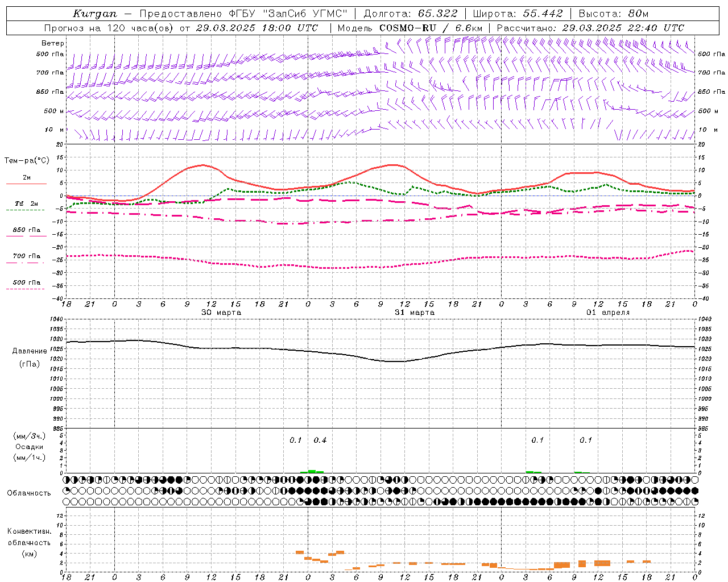728x582 pixels.
Task: Click the dotted pink 500 гПа legend line
Action: click(26, 289)
